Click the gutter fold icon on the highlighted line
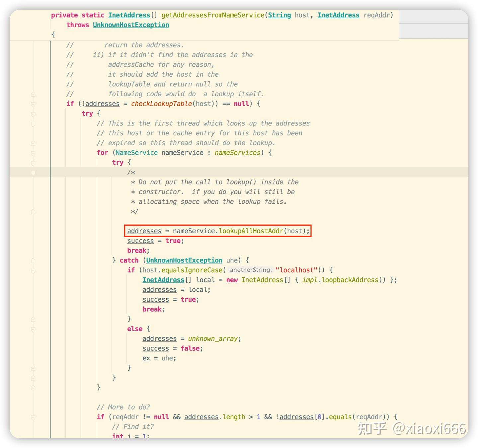 33,173
